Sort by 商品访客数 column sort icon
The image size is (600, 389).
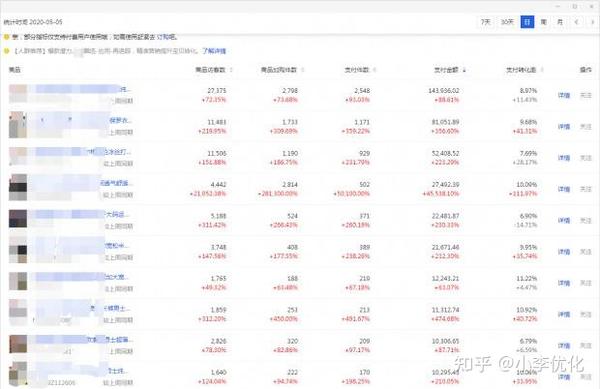pyautogui.click(x=231, y=70)
